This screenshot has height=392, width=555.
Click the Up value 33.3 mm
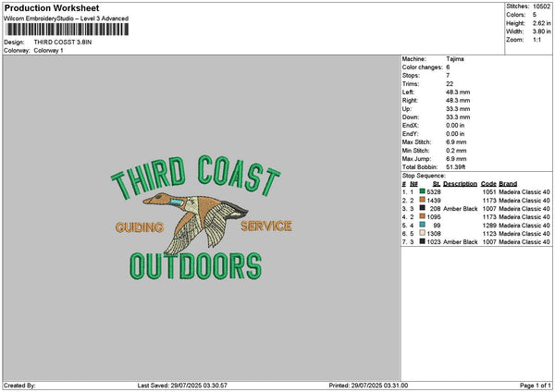pos(458,109)
